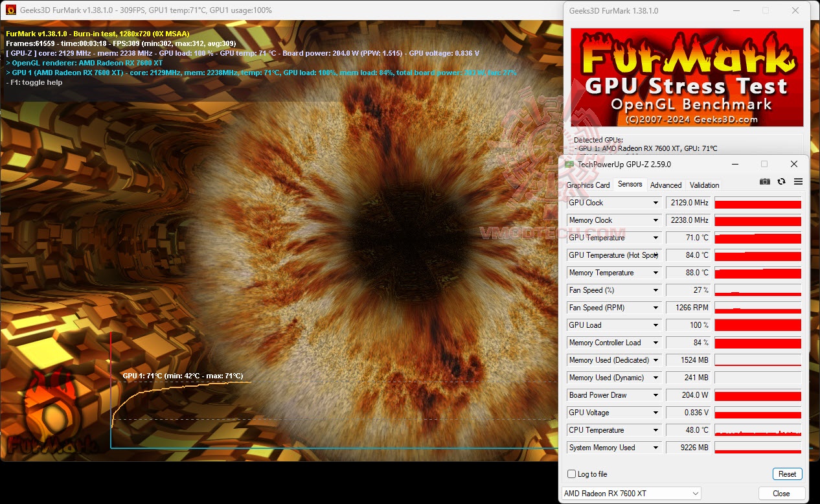Switch to the Graphics Card tab
The height and width of the screenshot is (504, 820).
coord(588,185)
